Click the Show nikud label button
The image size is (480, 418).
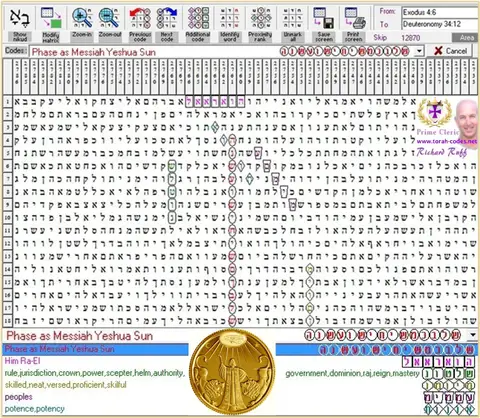pyautogui.click(x=20, y=37)
